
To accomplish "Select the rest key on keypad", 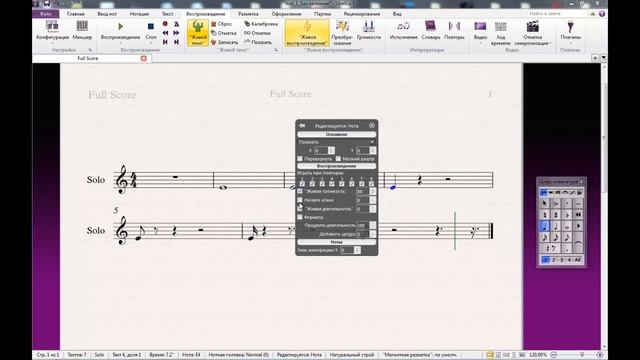I will (x=550, y=248).
